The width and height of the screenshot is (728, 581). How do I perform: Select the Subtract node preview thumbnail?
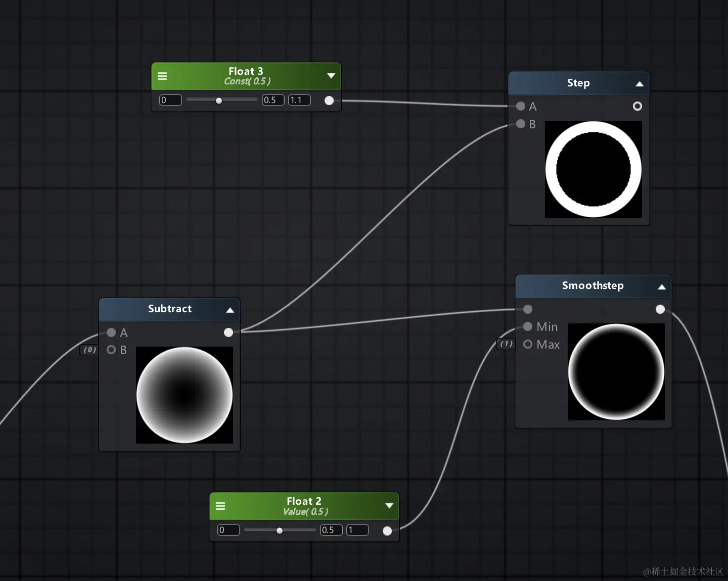[185, 395]
